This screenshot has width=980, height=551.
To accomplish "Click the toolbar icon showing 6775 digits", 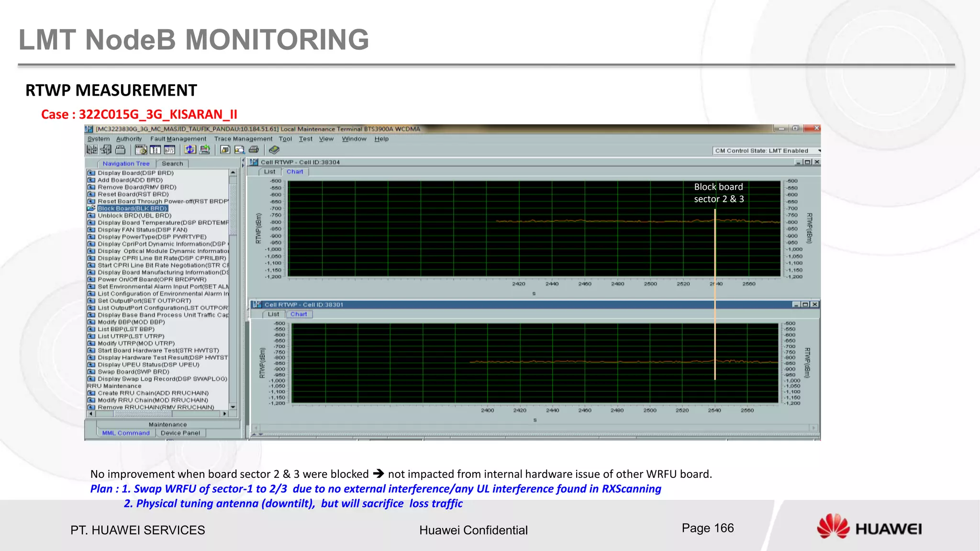I will [170, 150].
